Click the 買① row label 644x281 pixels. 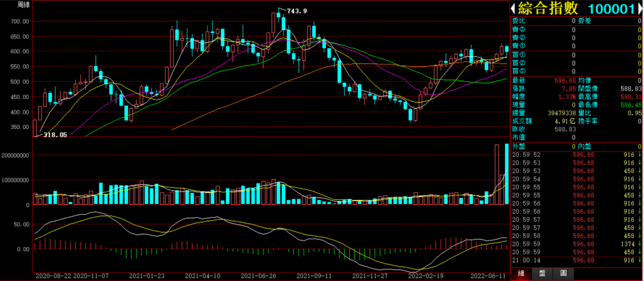(518, 55)
